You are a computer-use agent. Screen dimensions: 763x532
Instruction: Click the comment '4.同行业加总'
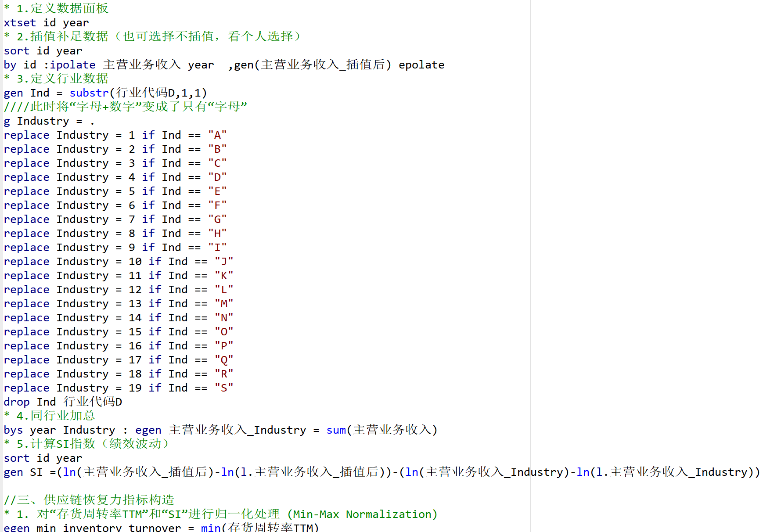(55, 416)
